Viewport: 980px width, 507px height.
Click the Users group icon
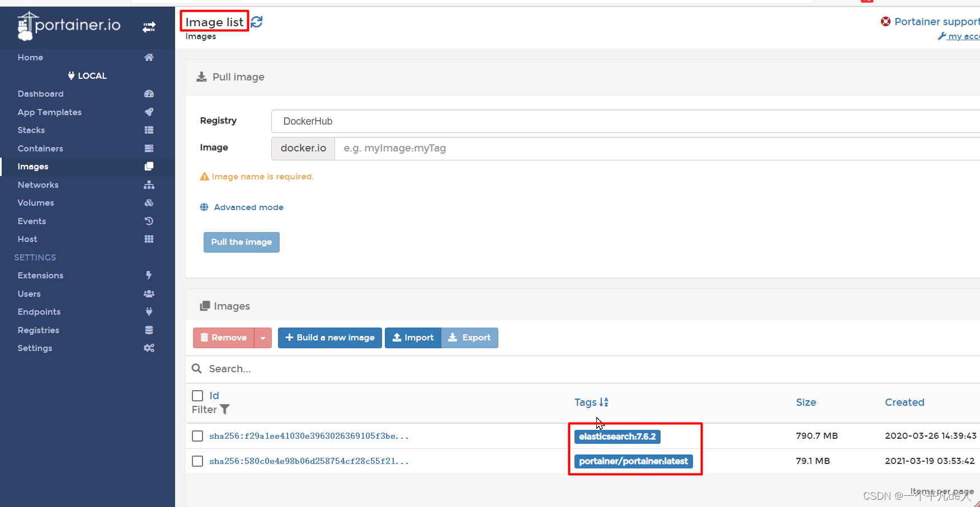click(x=149, y=293)
